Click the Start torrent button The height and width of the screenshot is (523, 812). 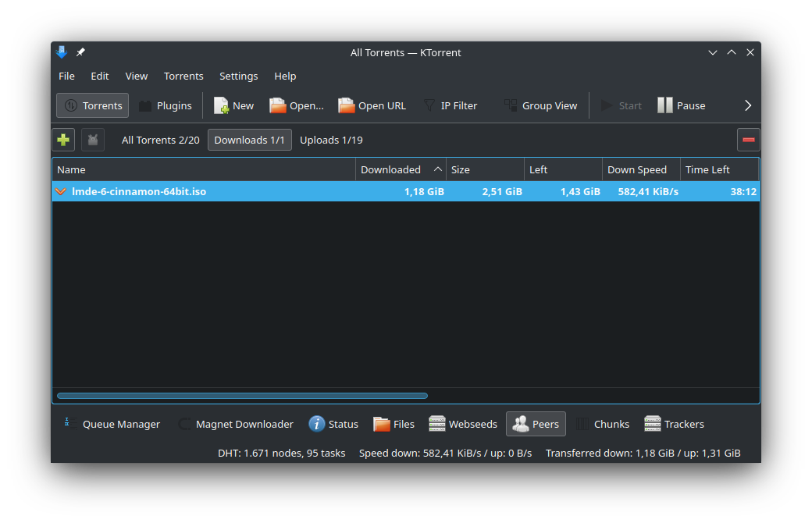point(621,105)
